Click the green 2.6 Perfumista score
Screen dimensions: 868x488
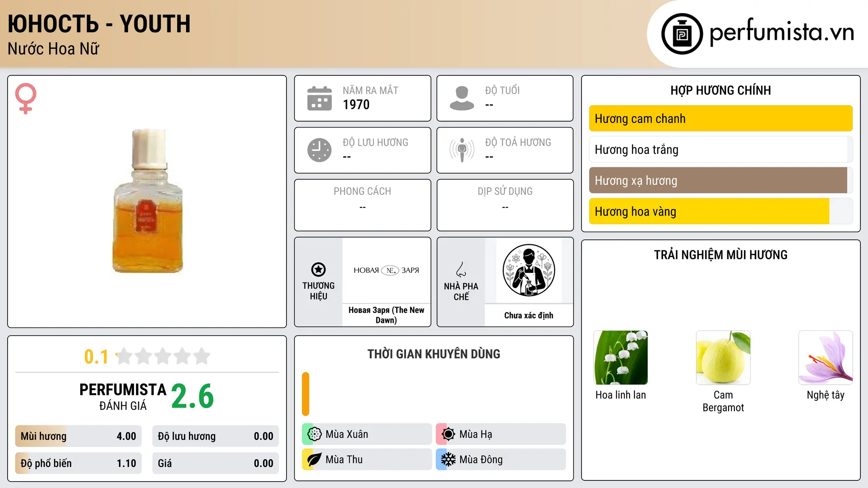coord(192,396)
